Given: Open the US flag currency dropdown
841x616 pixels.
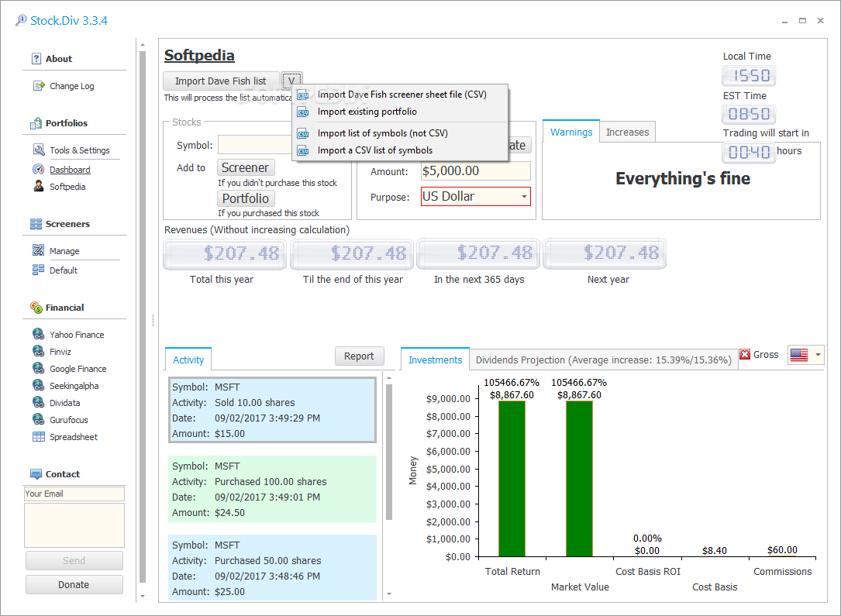Looking at the screenshot, I should [x=818, y=355].
